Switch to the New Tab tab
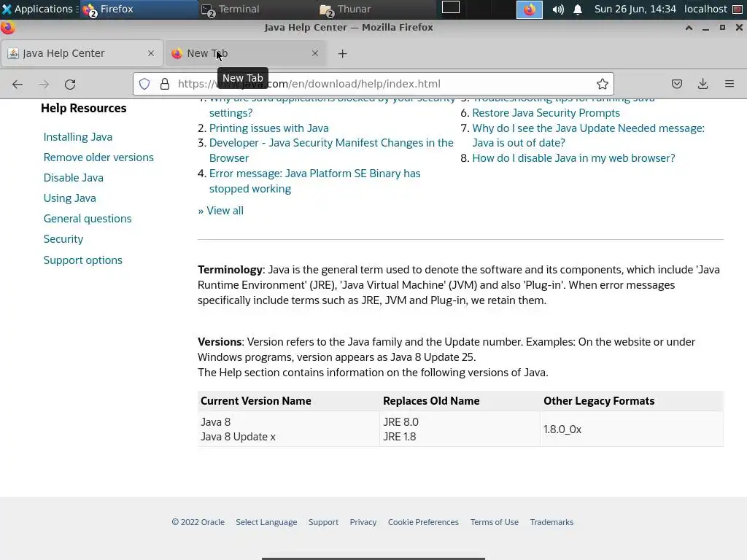Image resolution: width=747 pixels, height=560 pixels. tap(245, 53)
